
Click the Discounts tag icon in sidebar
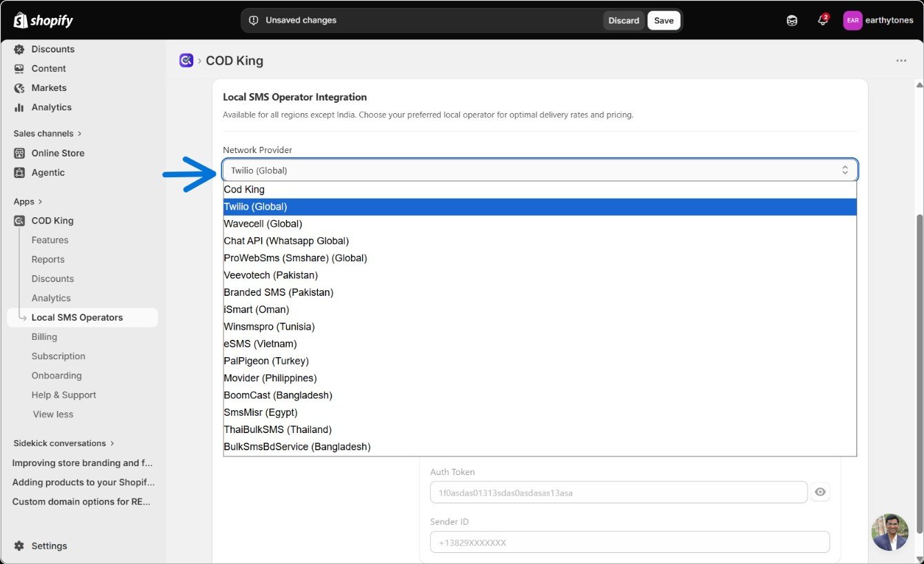click(x=19, y=50)
